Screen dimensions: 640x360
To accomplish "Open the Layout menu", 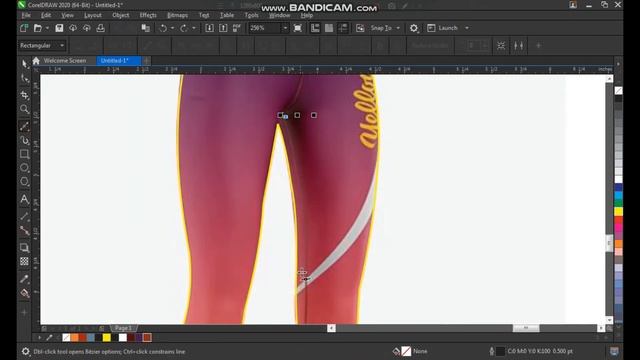I will (93, 15).
